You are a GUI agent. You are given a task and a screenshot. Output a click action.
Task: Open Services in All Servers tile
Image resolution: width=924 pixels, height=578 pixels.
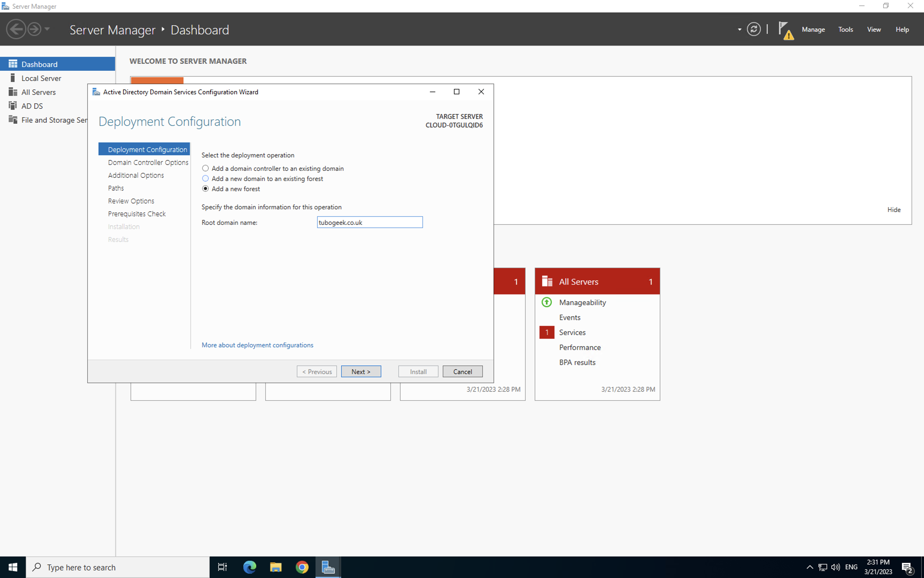572,332
